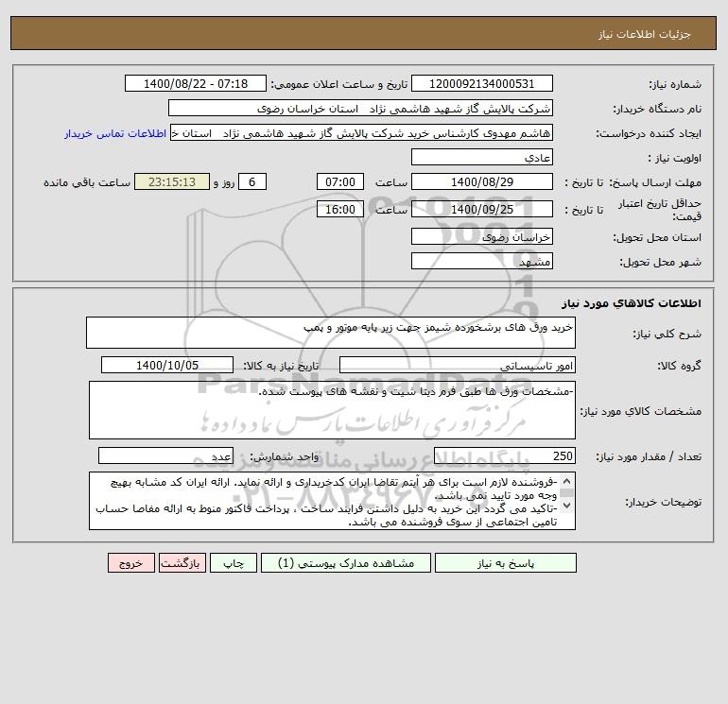
Task: Click the چاپ print button
Action: (234, 563)
